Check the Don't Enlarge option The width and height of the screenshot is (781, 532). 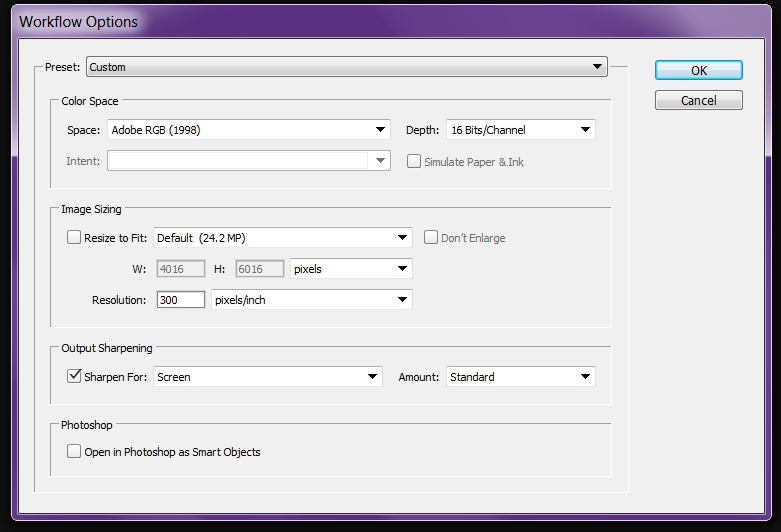coord(432,238)
